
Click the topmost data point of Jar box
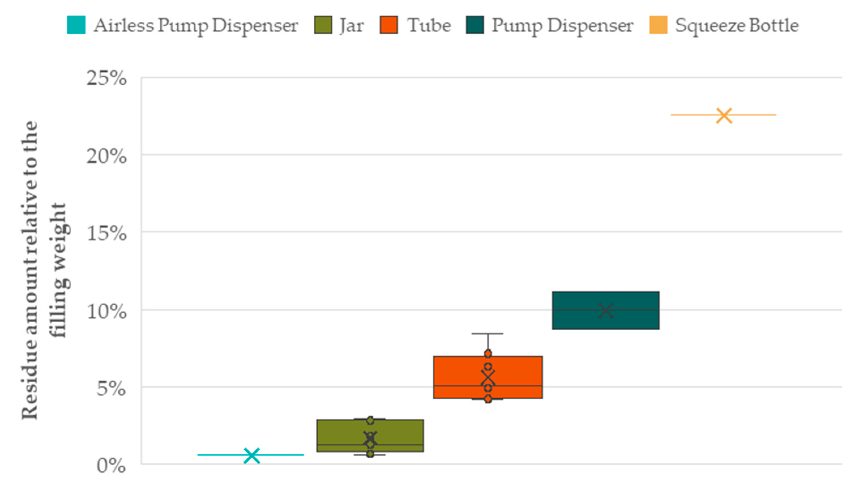[370, 421]
